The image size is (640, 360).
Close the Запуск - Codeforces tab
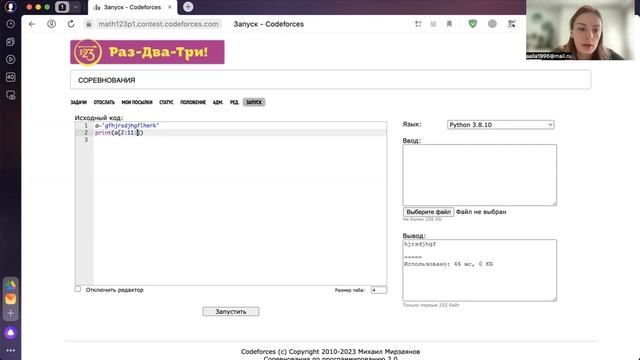point(170,7)
